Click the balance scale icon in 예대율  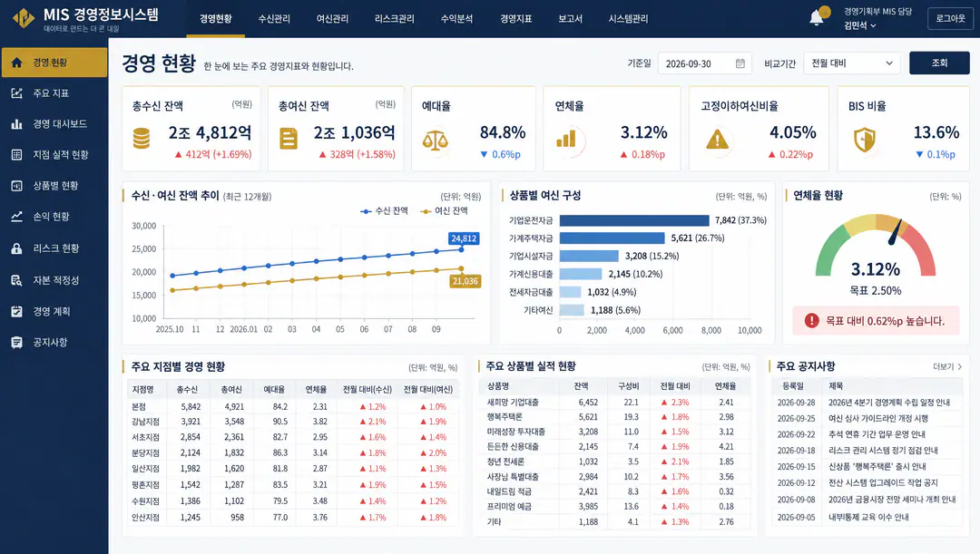tap(435, 140)
